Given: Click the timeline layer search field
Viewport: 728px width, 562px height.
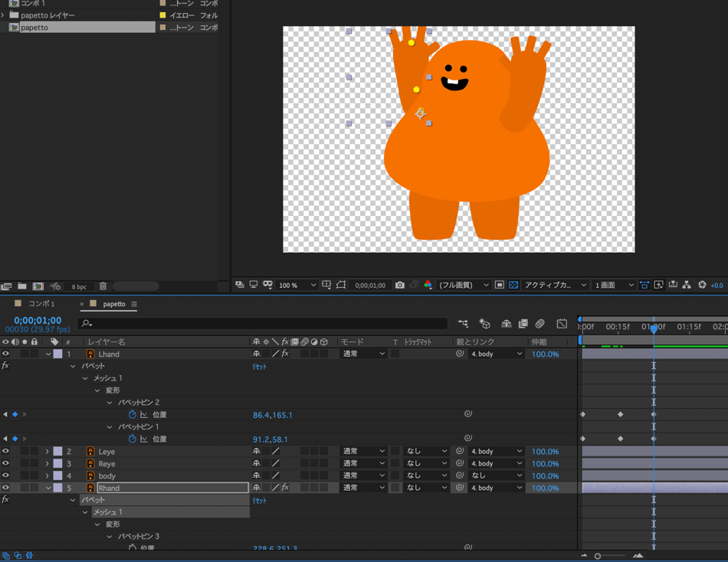Looking at the screenshot, I should (x=264, y=324).
